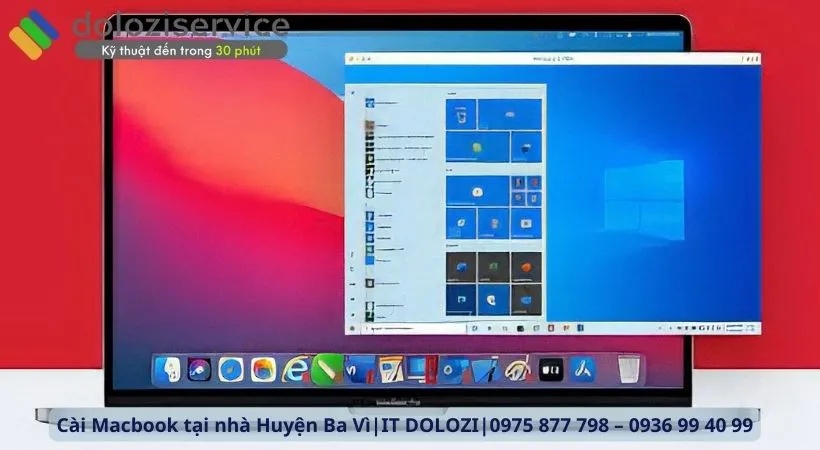The width and height of the screenshot is (820, 450).
Task: Open the App Store icon in the Dock
Action: coord(583,370)
